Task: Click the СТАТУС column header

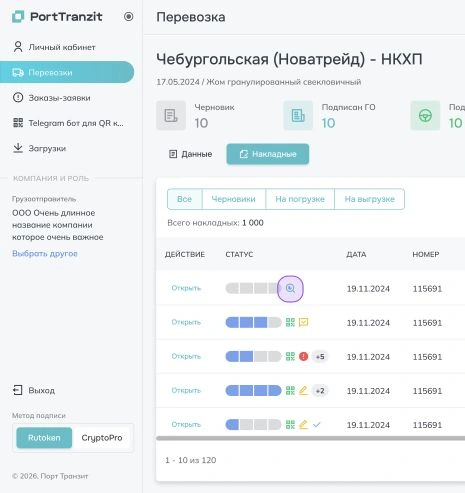Action: click(239, 254)
